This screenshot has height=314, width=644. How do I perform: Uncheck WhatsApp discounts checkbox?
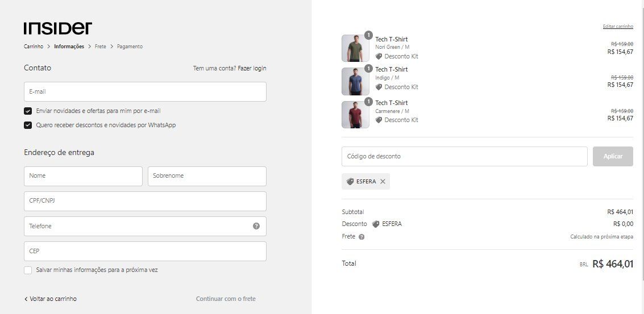pyautogui.click(x=28, y=125)
